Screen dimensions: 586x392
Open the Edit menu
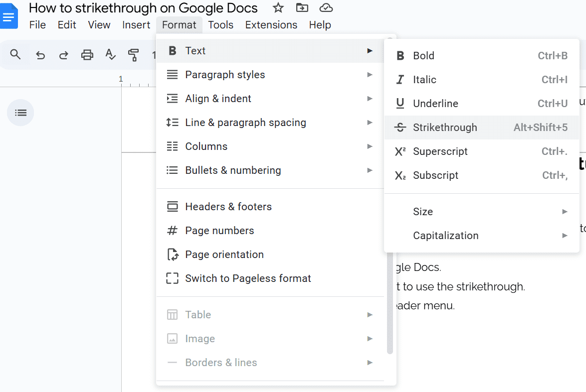[67, 24]
